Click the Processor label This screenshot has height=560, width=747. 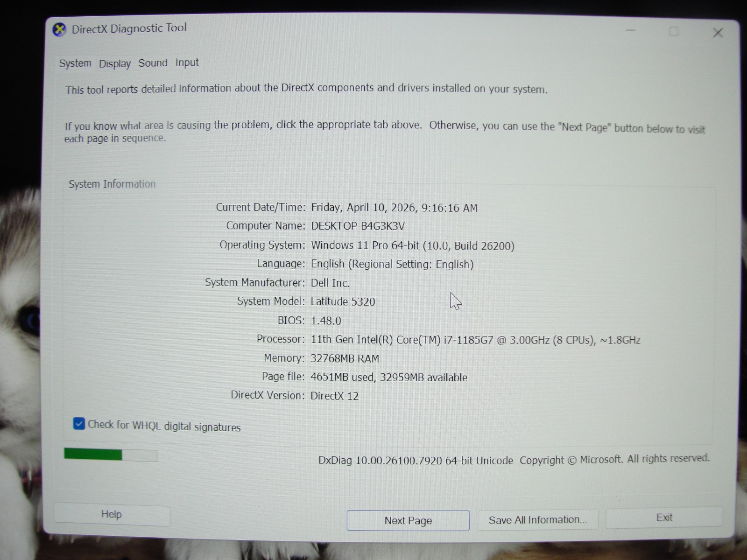point(281,339)
